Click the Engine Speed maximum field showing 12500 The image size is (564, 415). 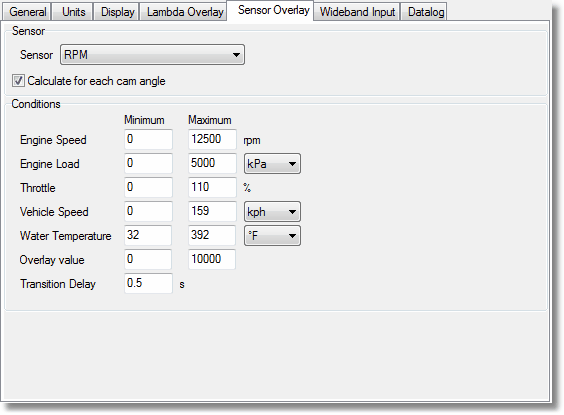tap(212, 139)
